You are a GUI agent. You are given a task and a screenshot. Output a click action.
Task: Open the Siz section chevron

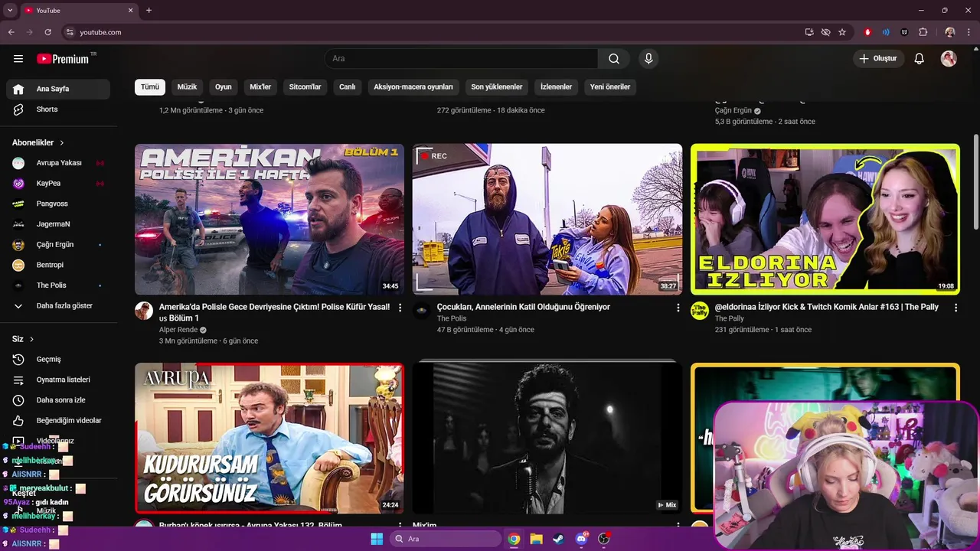31,339
